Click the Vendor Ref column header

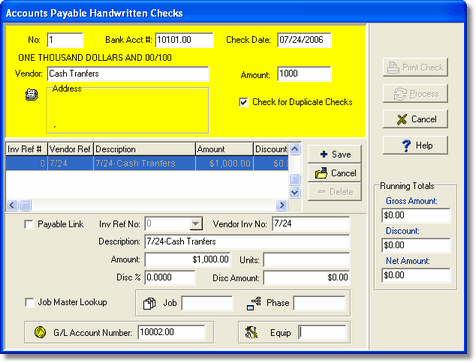tap(70, 149)
